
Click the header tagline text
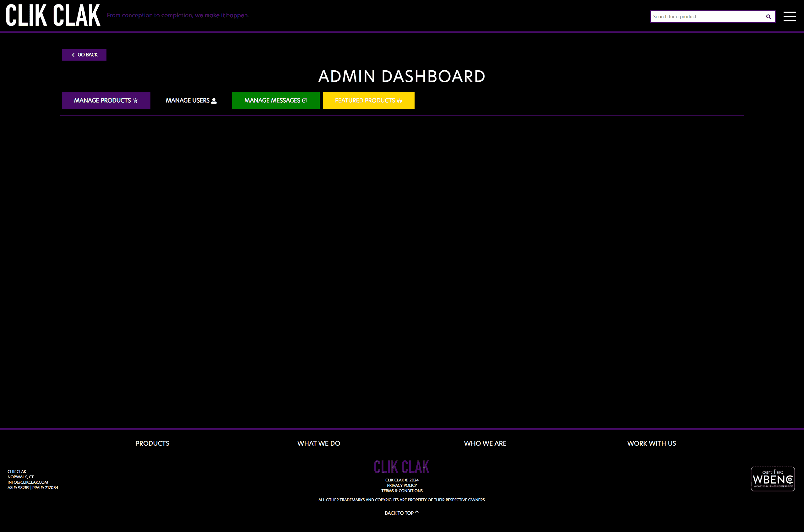click(178, 15)
